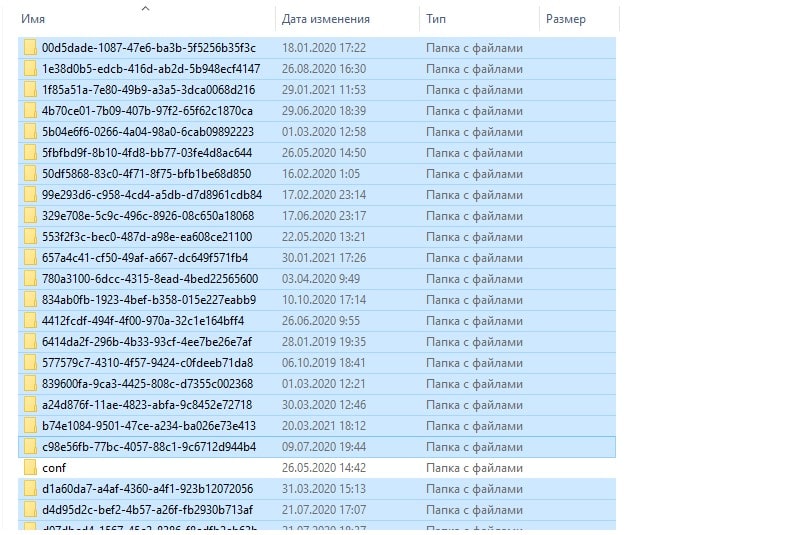
Task: Select folder icon of 5b04e6f6-0266-4a04-98a0-6cab09892223
Action: 30,131
